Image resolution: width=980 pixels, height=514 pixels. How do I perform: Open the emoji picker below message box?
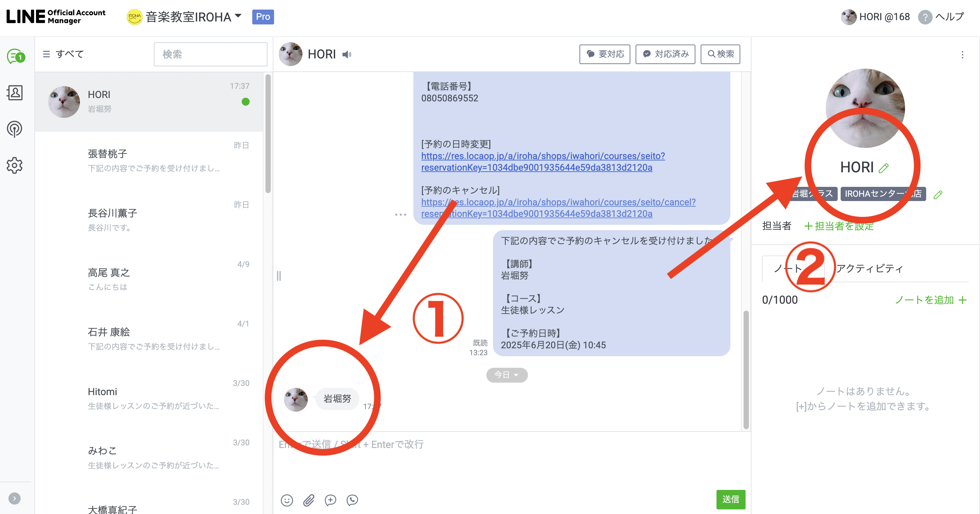coord(287,500)
